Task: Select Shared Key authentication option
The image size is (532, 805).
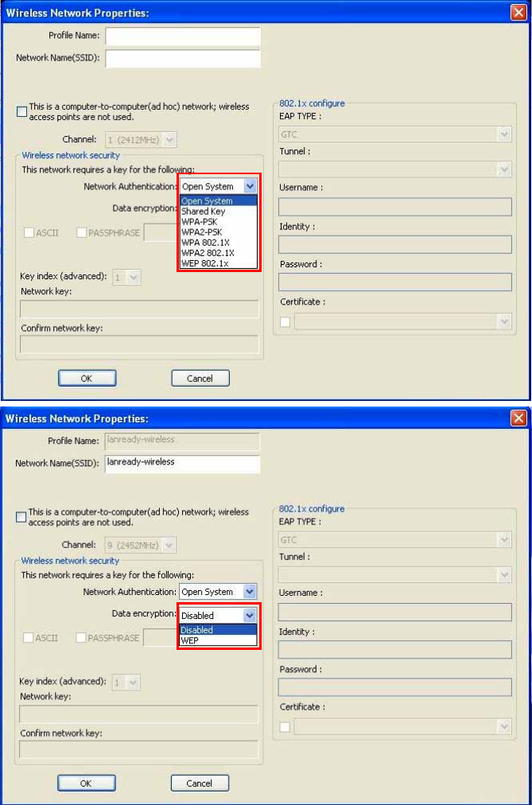Action: pos(219,212)
